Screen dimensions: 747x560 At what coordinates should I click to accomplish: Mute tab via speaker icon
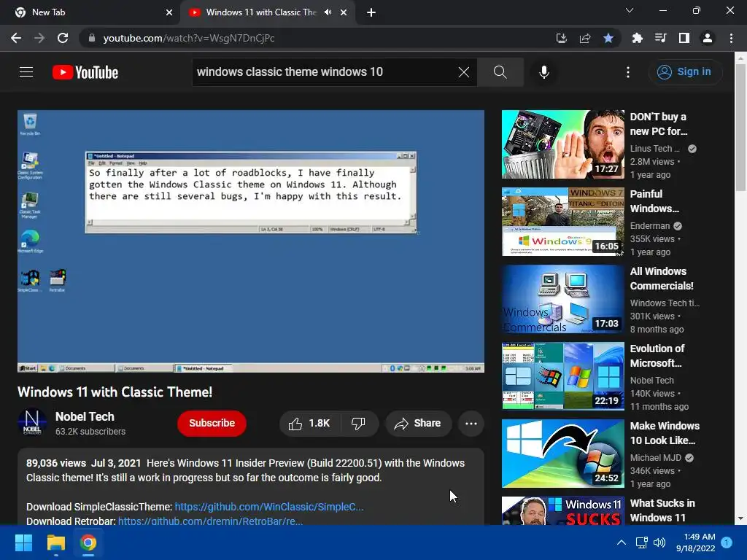click(328, 12)
